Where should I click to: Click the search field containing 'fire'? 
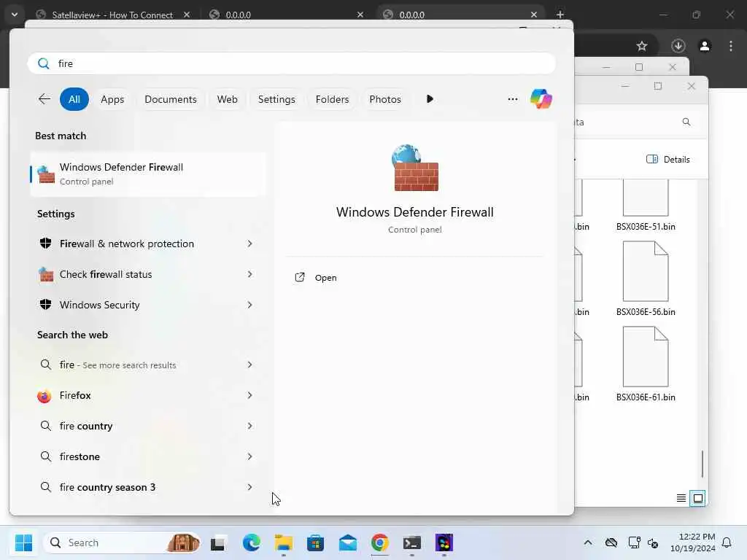pos(292,63)
